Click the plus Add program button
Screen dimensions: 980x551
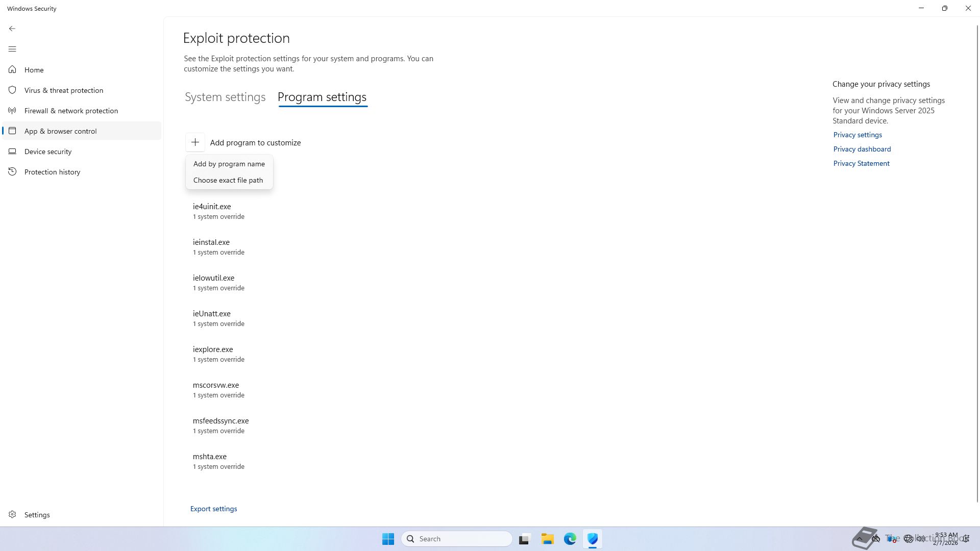195,142
